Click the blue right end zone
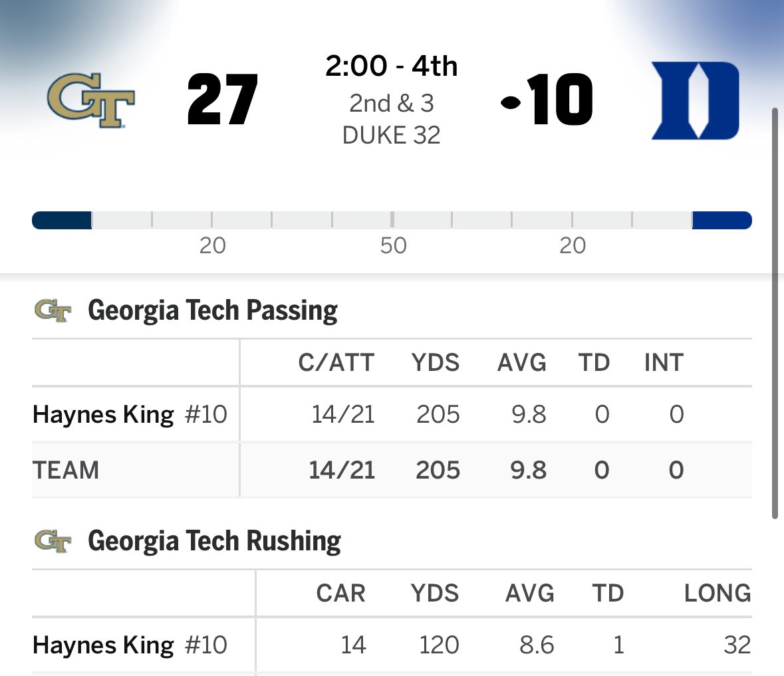 (x=721, y=220)
